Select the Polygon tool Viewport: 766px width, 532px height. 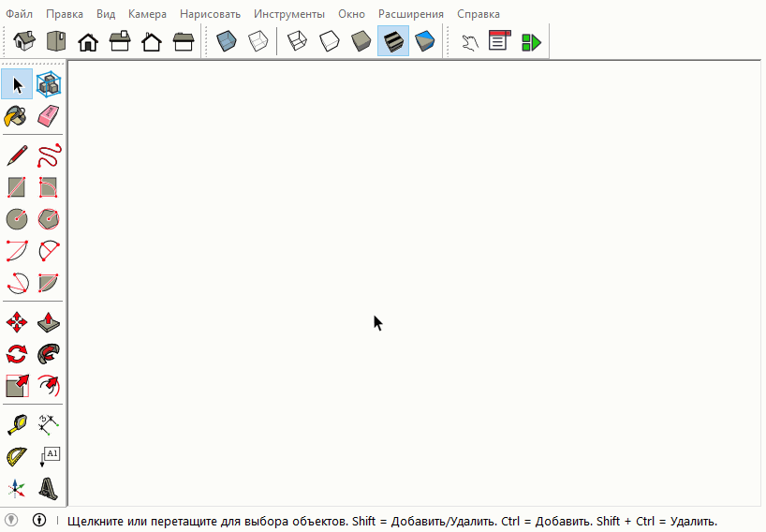coord(49,219)
